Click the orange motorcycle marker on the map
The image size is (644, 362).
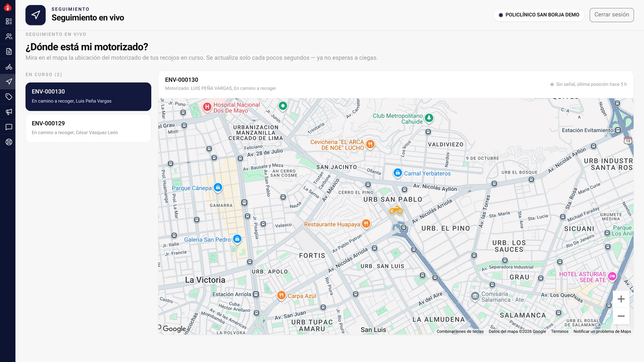pos(396,210)
